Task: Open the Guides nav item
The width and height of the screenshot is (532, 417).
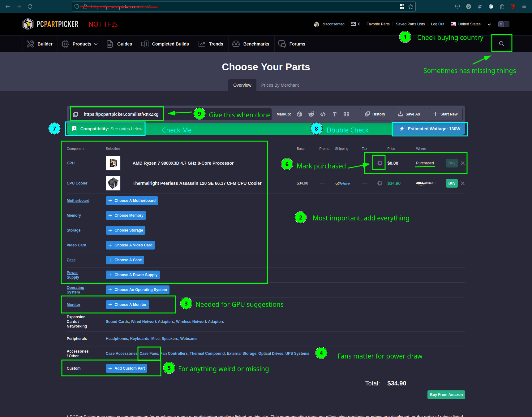Action: coord(119,44)
